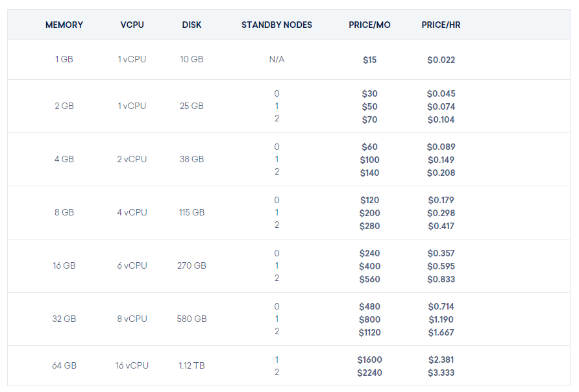Viewport: 579px width, 392px height.
Task: Select the $2240 monthly price
Action: [x=369, y=373]
